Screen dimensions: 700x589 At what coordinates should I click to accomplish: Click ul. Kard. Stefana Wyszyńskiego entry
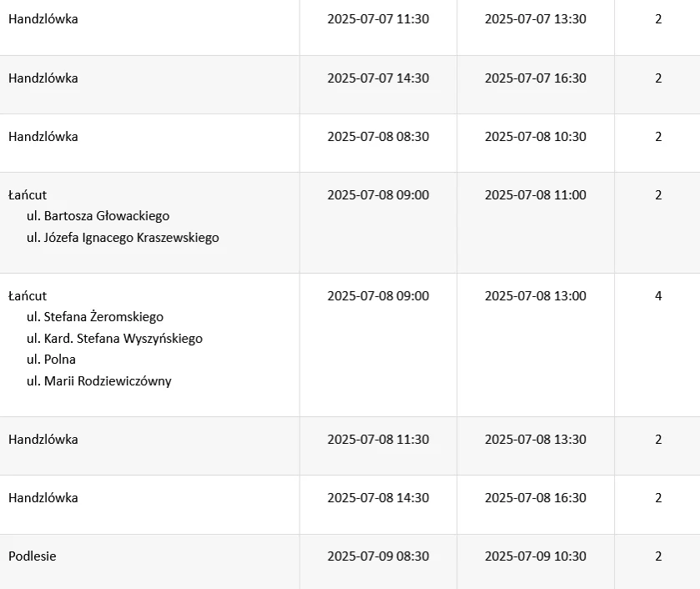114,339
